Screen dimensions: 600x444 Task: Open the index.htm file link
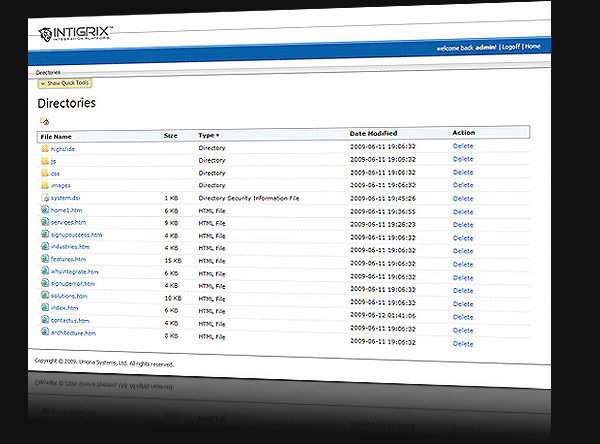[x=64, y=308]
